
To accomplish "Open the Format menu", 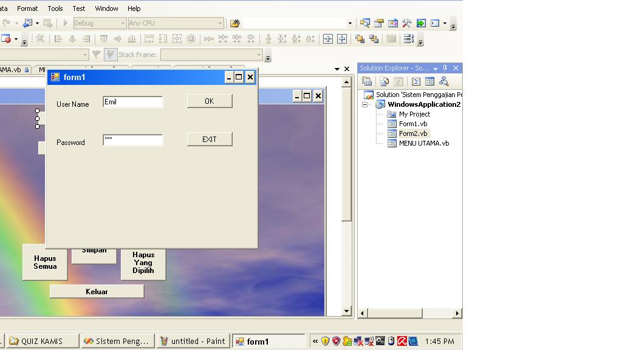I will tap(27, 8).
